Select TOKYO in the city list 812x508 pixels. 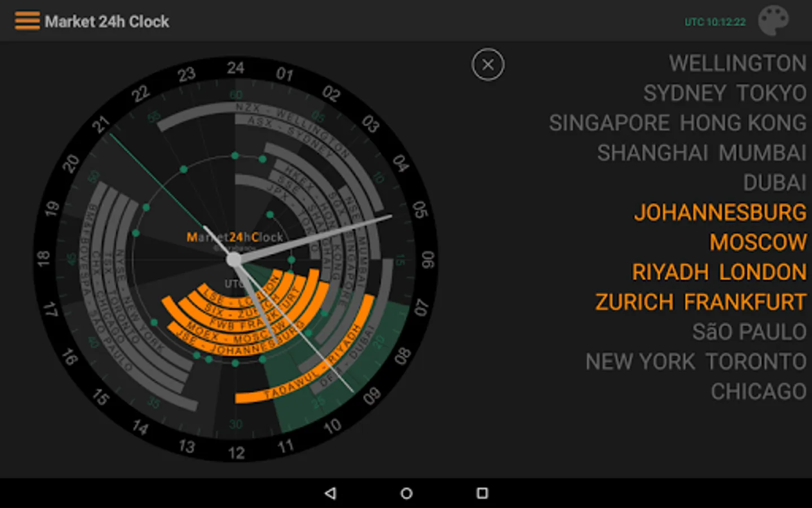click(x=771, y=93)
